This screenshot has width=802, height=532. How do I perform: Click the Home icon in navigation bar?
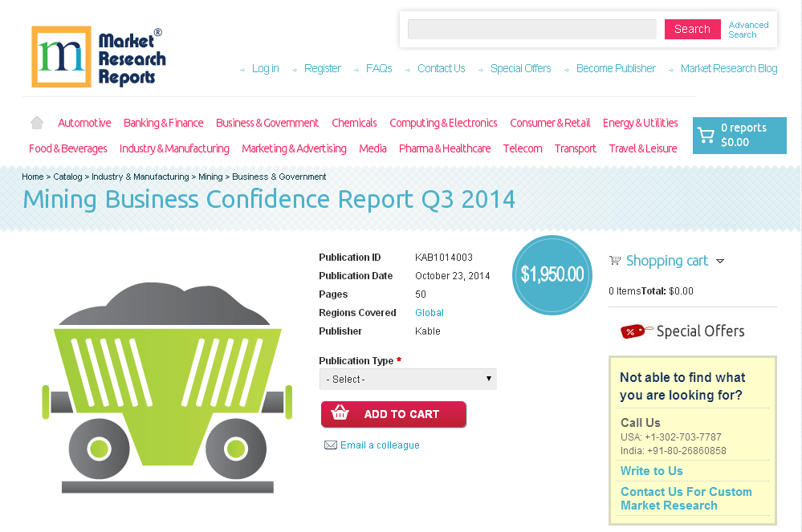pos(36,122)
